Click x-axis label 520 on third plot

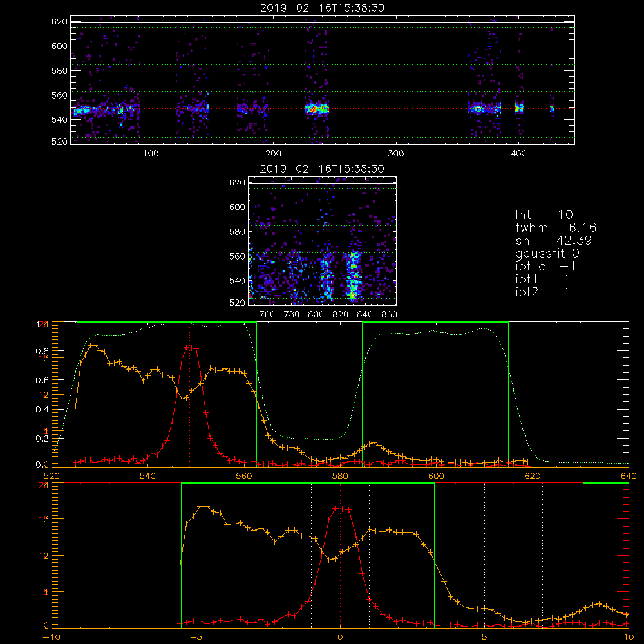(52, 477)
